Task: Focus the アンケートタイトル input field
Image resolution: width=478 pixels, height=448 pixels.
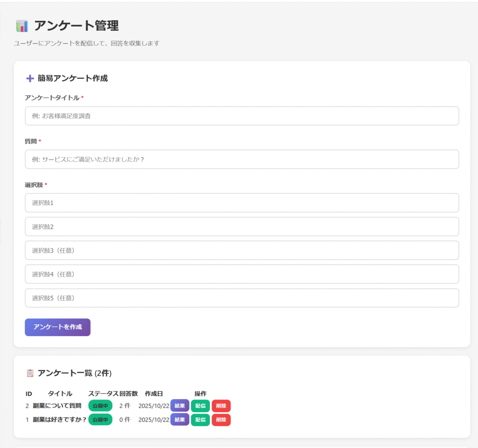Action: tap(242, 116)
